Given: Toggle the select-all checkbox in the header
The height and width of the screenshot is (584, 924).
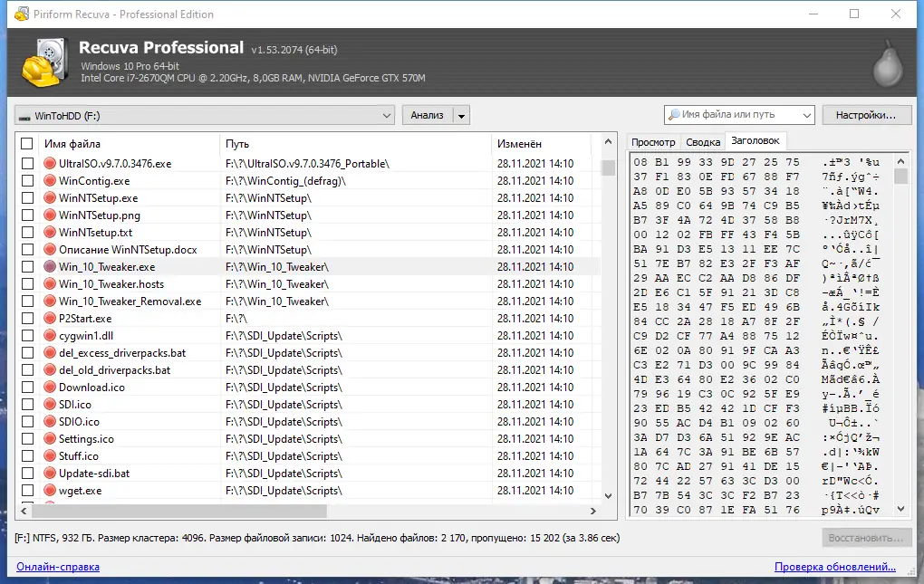Looking at the screenshot, I should coord(26,144).
